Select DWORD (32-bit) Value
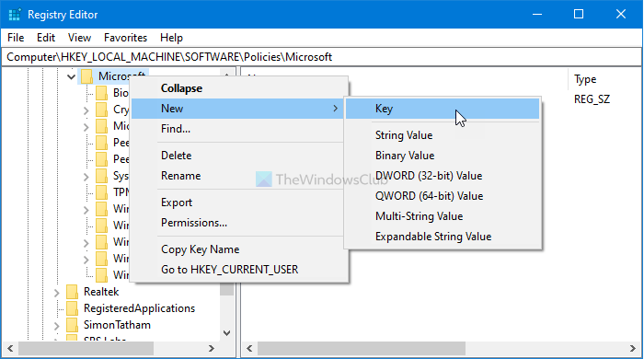Screen dimensions: 644x359 443,176
